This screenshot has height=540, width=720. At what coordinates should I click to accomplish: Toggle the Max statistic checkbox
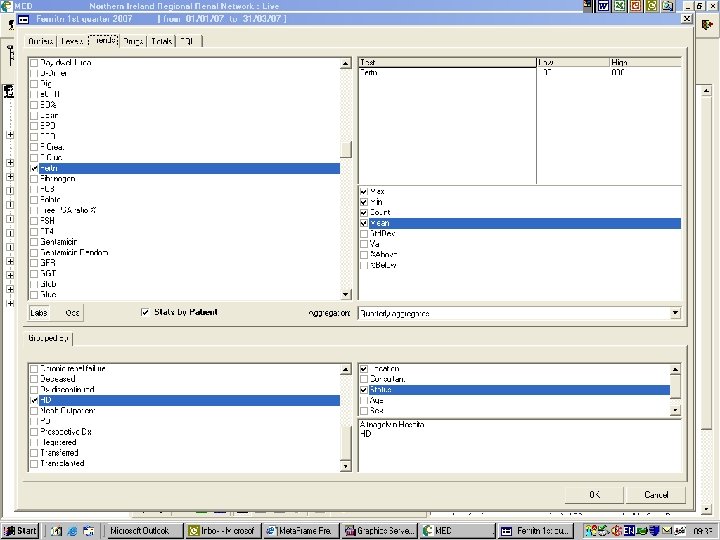pos(364,191)
